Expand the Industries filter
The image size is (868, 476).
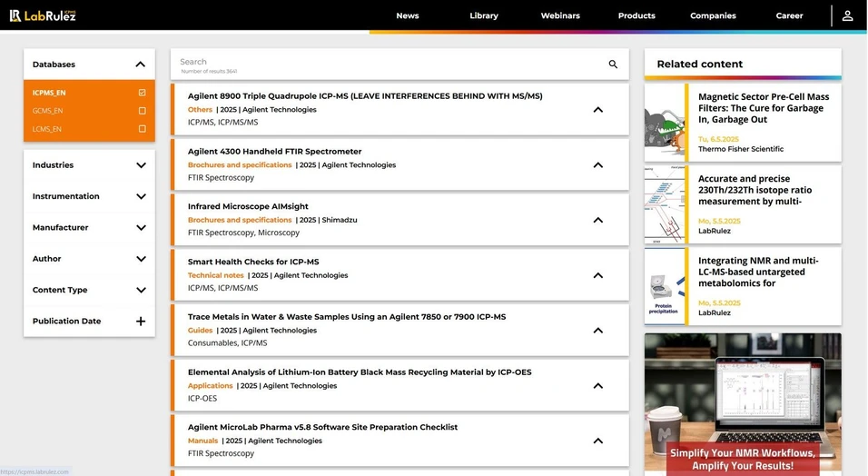coord(141,165)
